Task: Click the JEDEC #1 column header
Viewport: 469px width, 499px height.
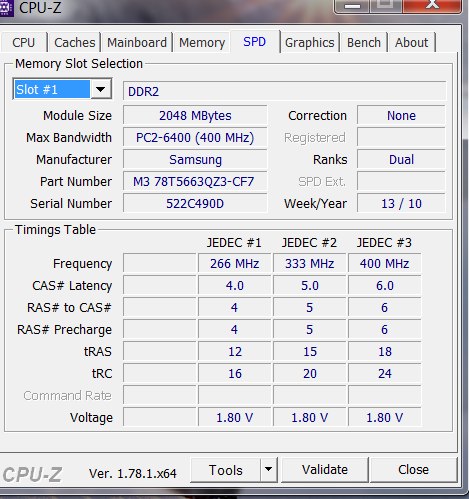Action: [x=234, y=243]
